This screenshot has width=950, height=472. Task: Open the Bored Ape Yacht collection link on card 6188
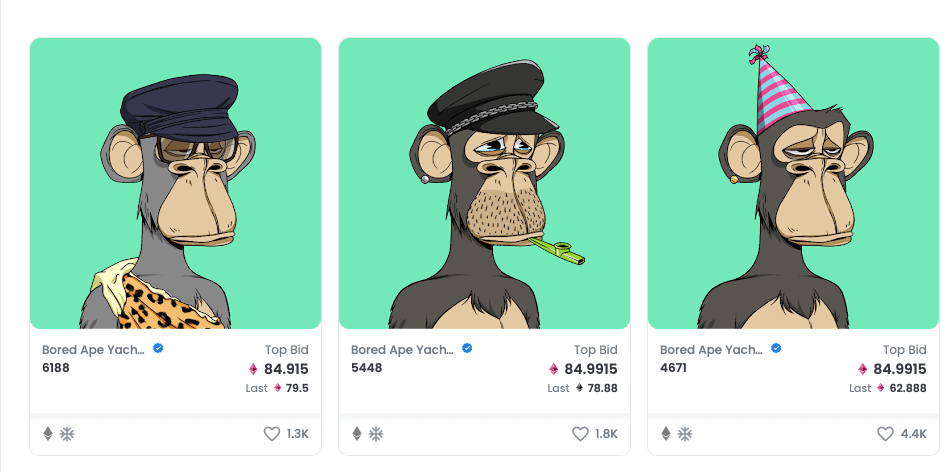pyautogui.click(x=93, y=350)
